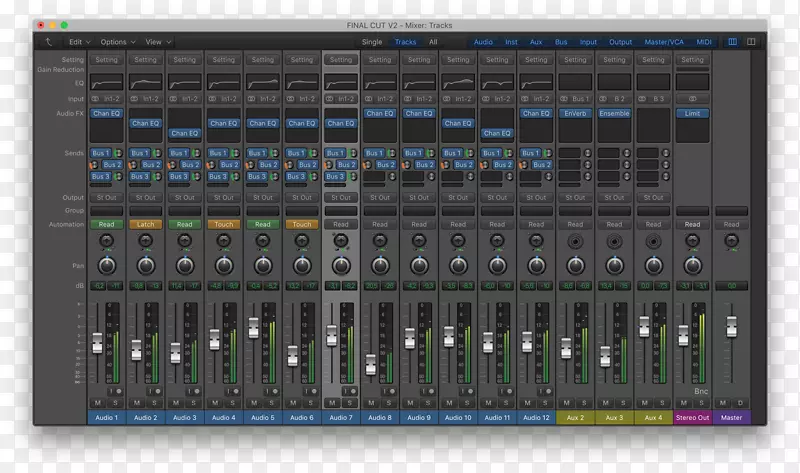
Task: Click the Setting button on Audio 7
Action: 341,60
